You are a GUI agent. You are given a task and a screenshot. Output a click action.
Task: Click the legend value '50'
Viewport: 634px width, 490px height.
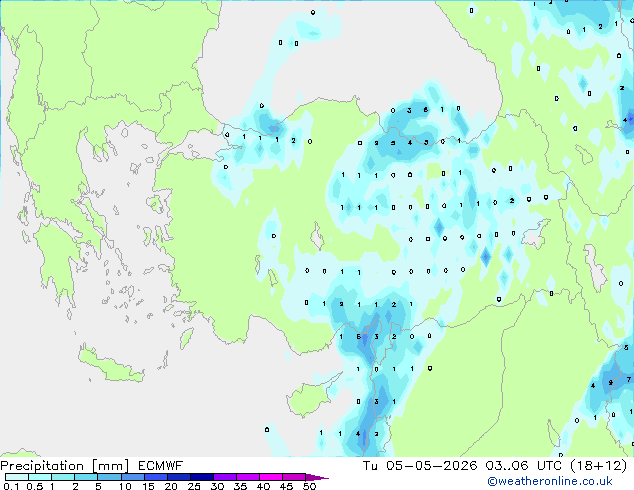309,486
